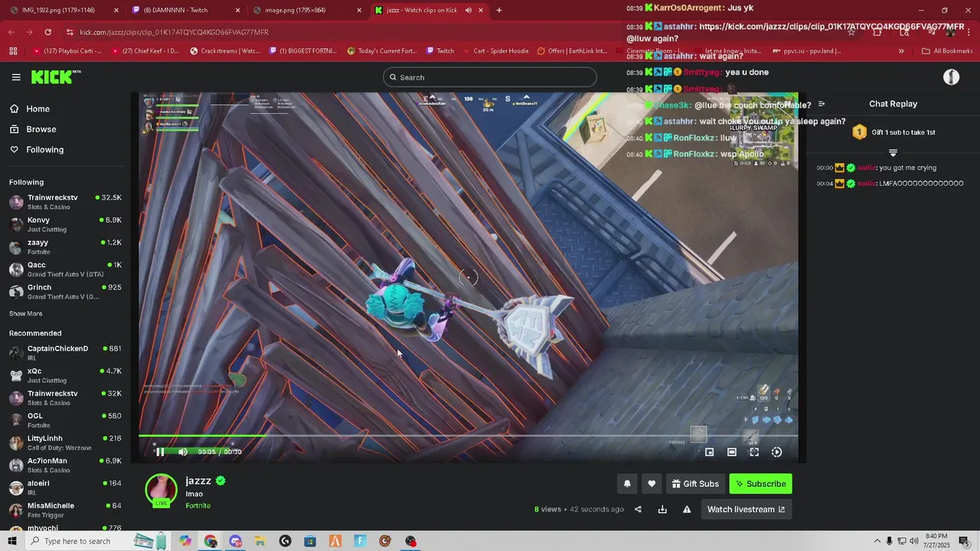980x551 pixels.
Task: Reload the page with refresh icon
Action: tap(47, 32)
